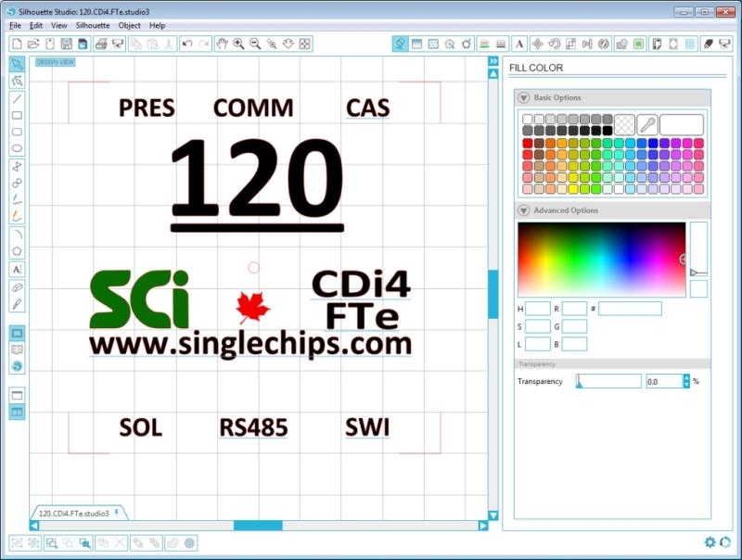742x560 pixels.
Task: Open the Fill Color panel icon
Action: click(x=401, y=44)
